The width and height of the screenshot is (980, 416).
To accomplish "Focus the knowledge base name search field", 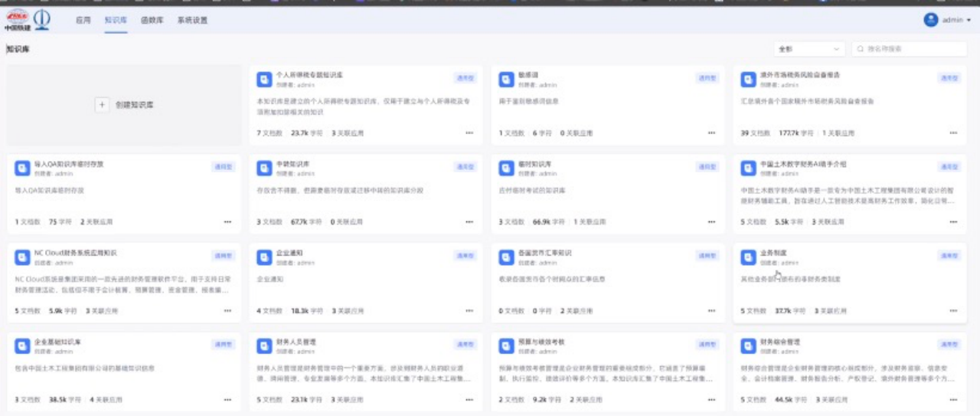I will click(909, 49).
